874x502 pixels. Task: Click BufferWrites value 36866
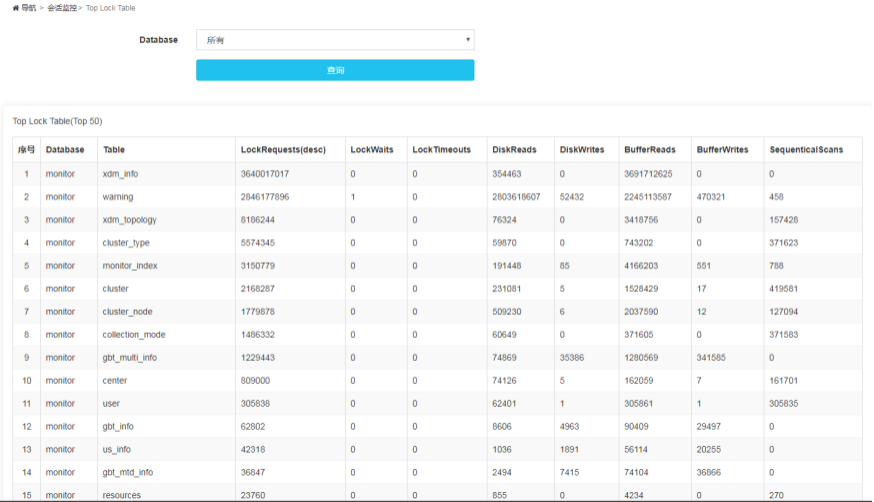pyautogui.click(x=708, y=472)
